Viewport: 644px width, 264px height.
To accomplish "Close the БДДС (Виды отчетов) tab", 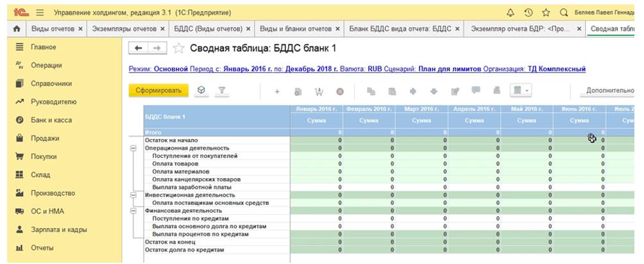I will click(248, 29).
